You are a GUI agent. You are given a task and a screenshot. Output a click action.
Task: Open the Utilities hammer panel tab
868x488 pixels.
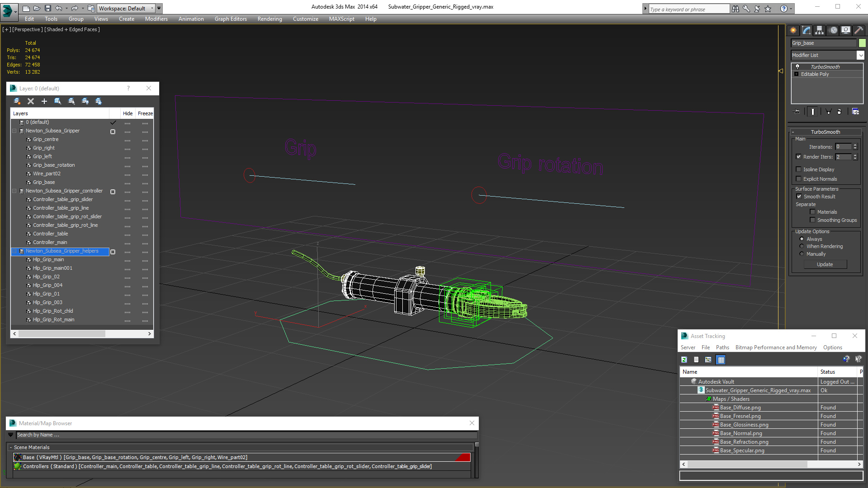[859, 30]
